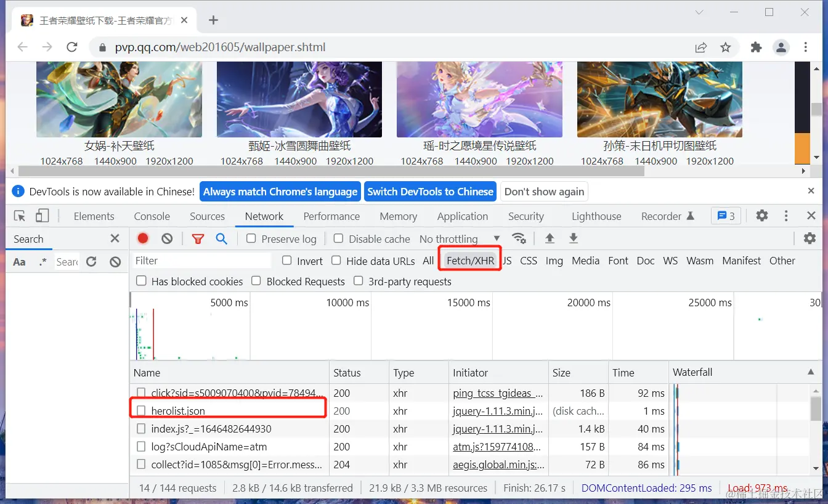Toggle regular expression in search panel
The height and width of the screenshot is (504, 828).
(43, 262)
